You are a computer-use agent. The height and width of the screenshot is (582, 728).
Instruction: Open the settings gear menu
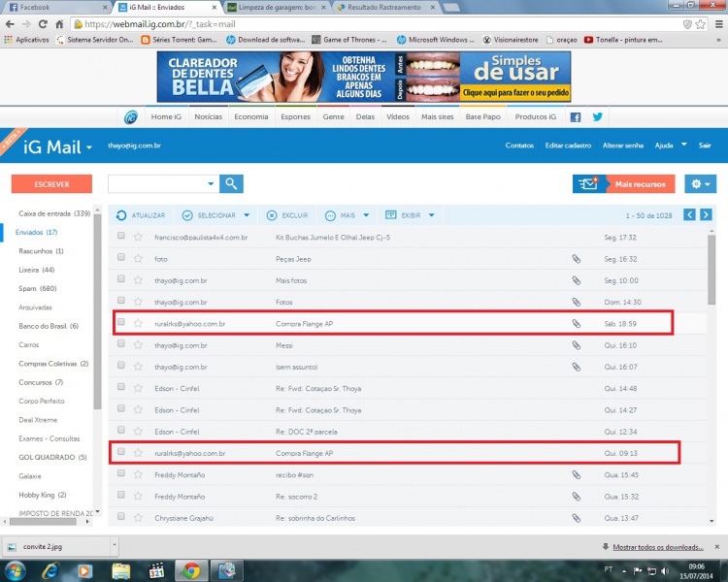click(700, 184)
